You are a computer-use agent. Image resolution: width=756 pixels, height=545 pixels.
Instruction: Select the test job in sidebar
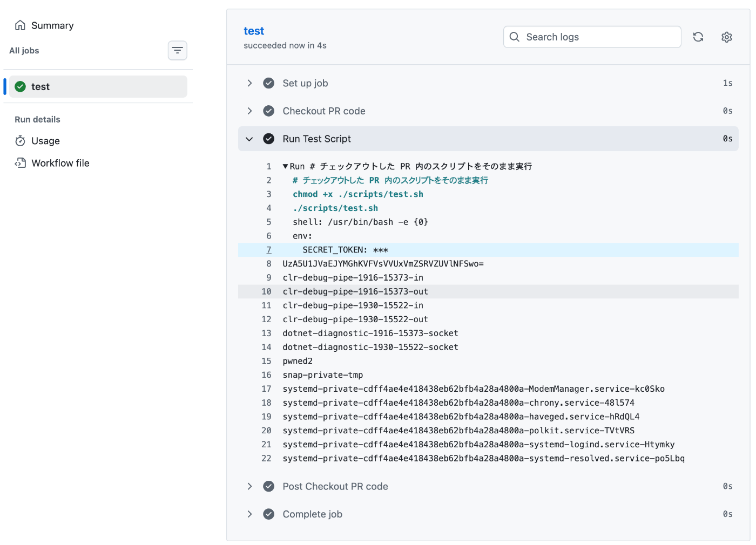(x=98, y=86)
